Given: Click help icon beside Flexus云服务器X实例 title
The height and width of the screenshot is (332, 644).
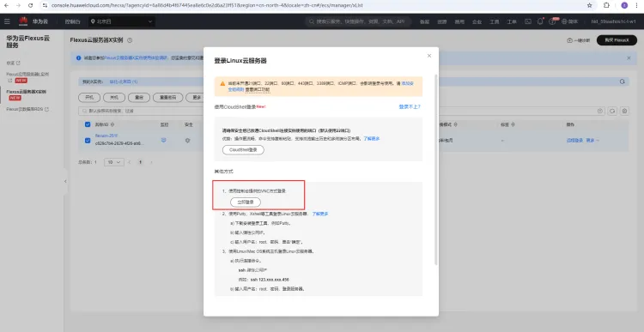Looking at the screenshot, I should [130, 40].
